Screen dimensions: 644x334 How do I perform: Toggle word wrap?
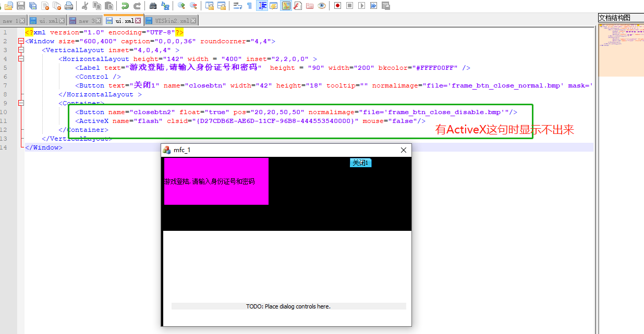point(237,6)
